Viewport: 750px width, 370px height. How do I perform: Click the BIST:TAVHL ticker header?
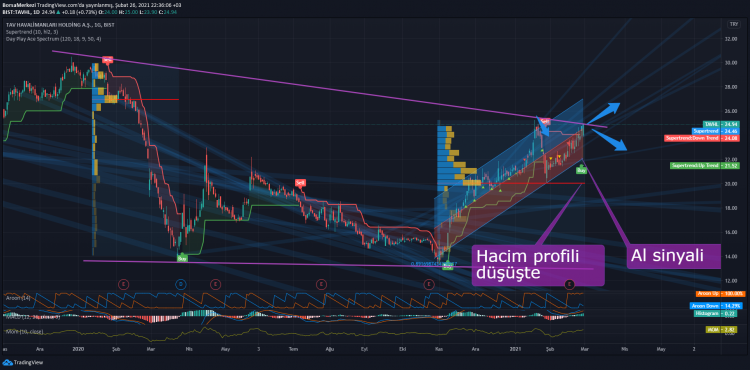coord(12,11)
